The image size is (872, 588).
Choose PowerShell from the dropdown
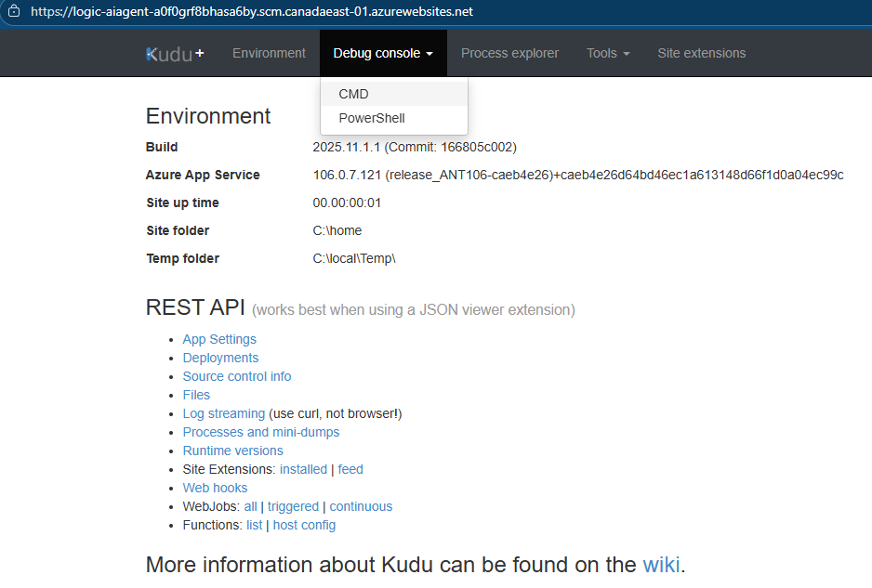coord(372,118)
